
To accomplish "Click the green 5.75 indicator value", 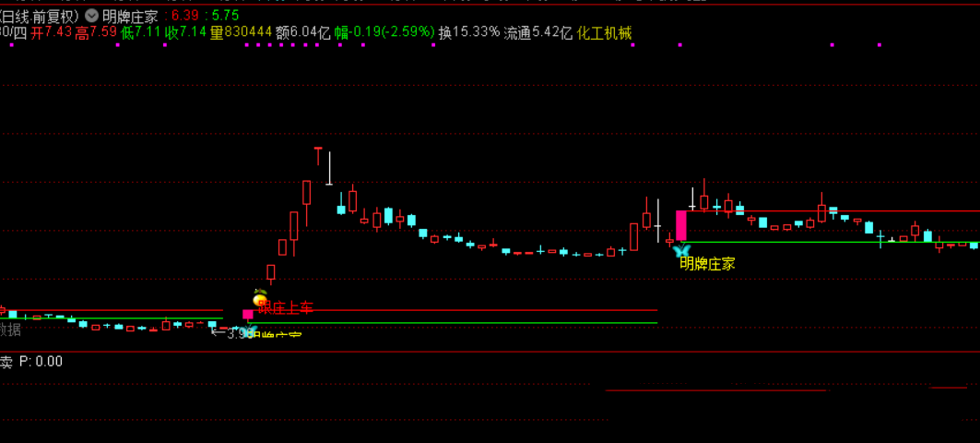I will coord(226,17).
